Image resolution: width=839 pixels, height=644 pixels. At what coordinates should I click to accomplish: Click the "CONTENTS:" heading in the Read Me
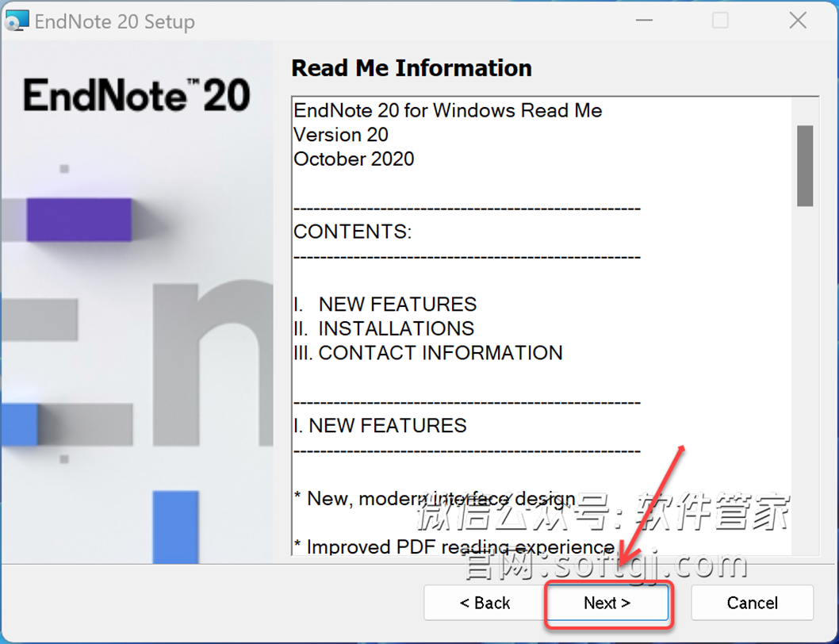[353, 232]
